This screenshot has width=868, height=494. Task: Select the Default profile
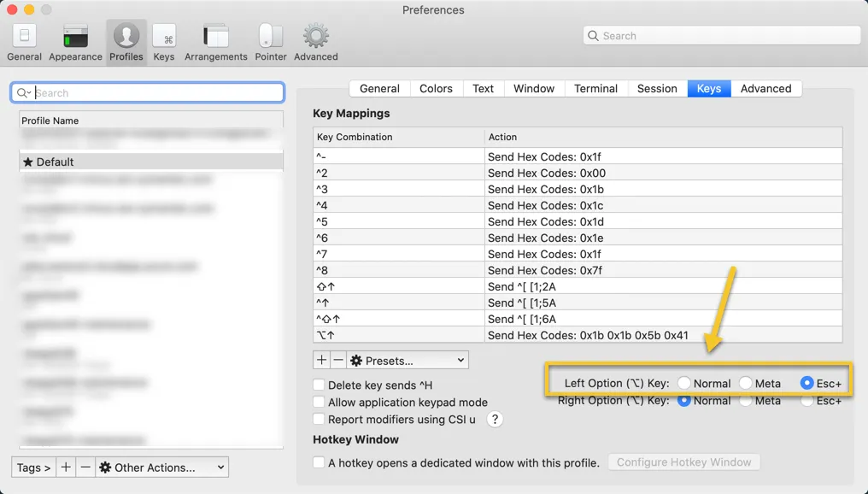(x=151, y=162)
